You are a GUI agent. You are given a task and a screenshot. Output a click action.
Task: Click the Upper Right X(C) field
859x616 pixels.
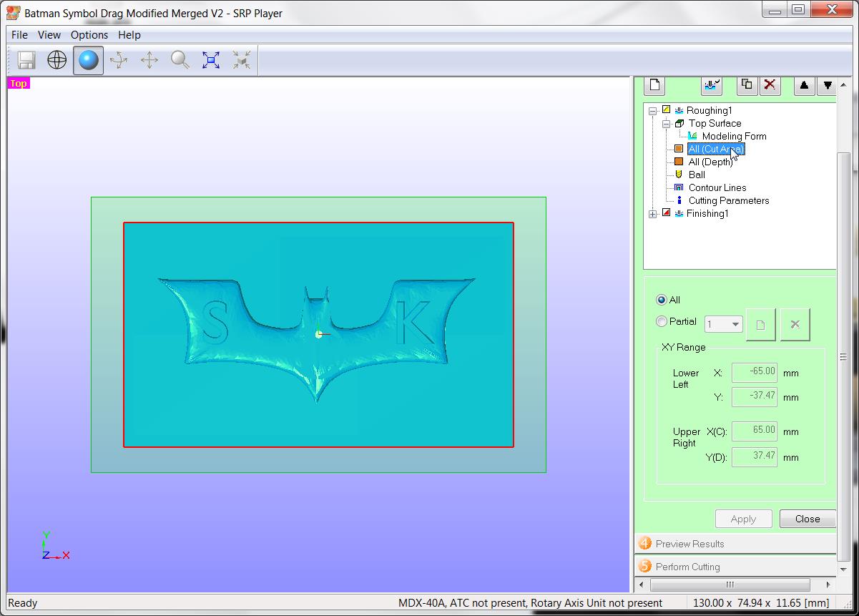(x=755, y=431)
